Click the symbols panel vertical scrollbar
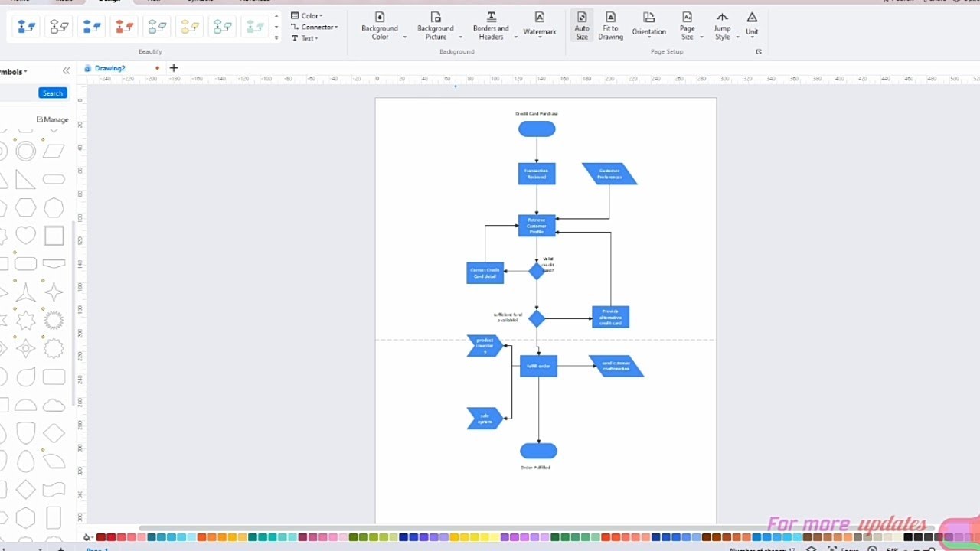The image size is (980, 551). [x=73, y=314]
